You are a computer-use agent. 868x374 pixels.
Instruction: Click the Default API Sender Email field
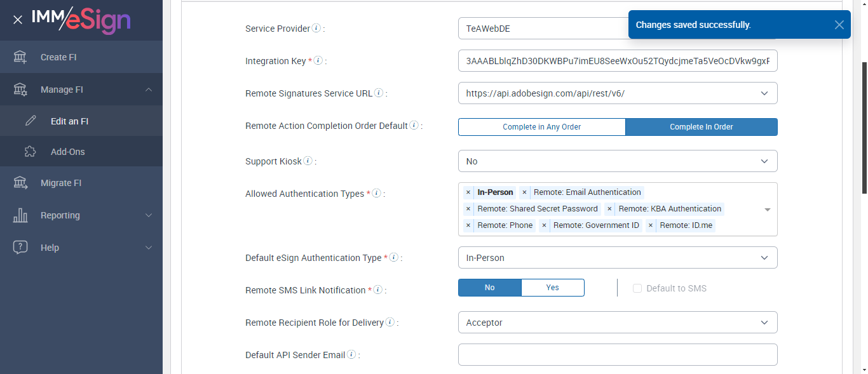click(x=617, y=355)
